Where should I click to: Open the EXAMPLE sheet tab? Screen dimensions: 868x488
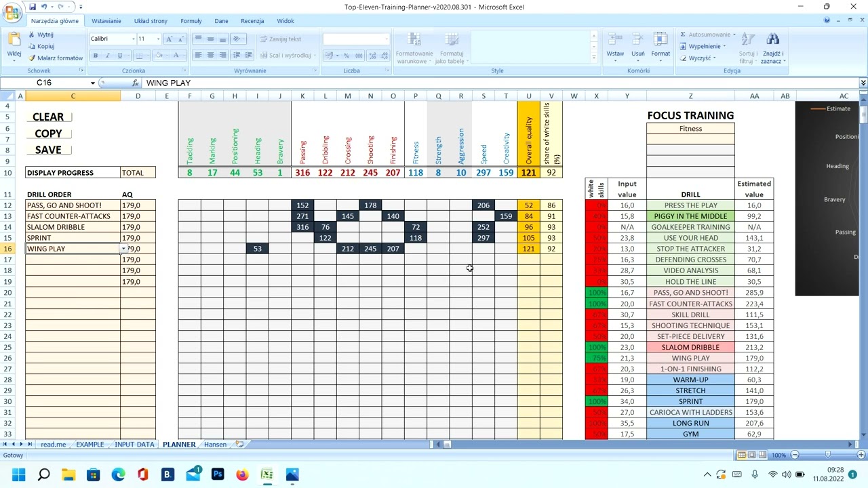tap(90, 445)
